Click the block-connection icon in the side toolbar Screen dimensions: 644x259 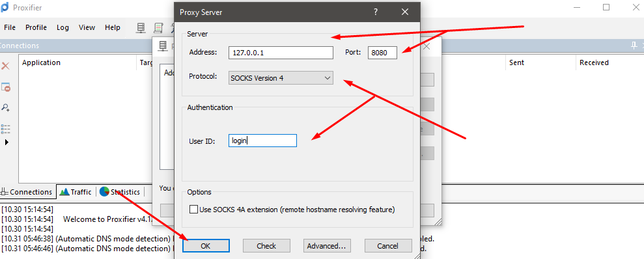[x=5, y=87]
